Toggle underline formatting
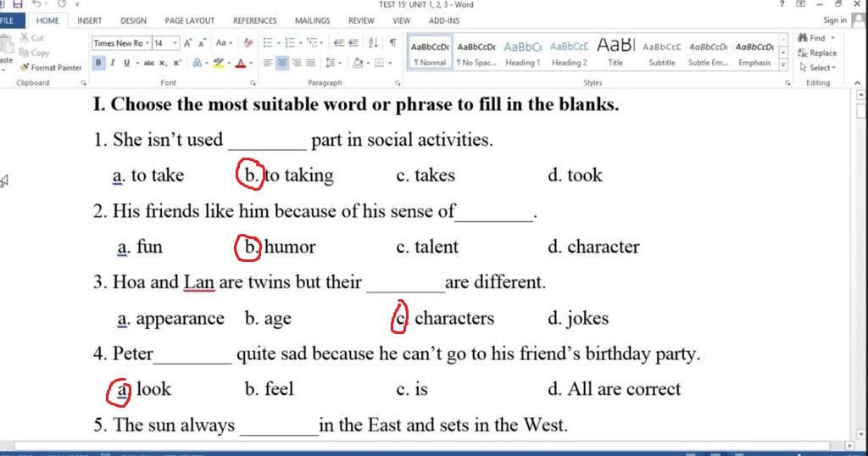868x456 pixels. (126, 63)
